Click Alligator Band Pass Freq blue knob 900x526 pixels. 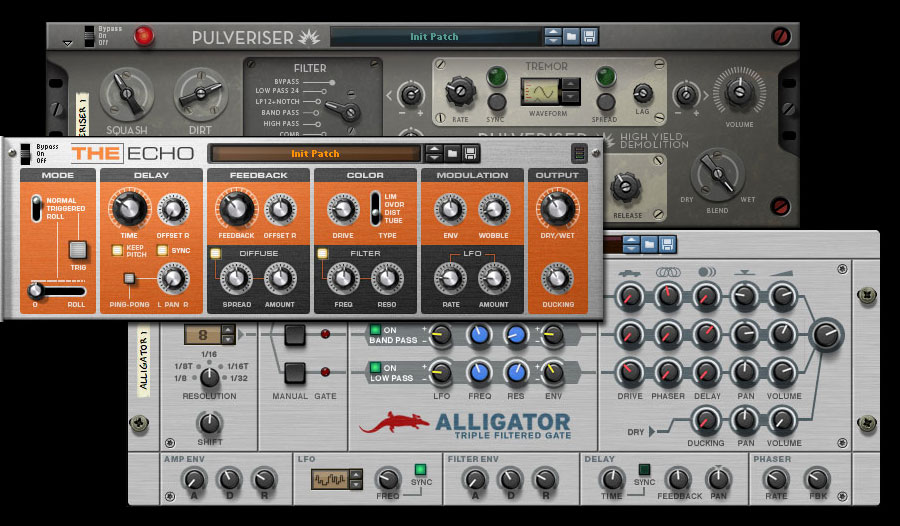coord(478,335)
